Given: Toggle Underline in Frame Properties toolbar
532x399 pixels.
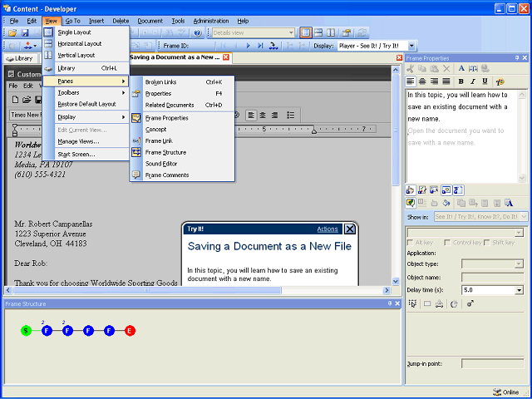Looking at the screenshot, I should pyautogui.click(x=485, y=81).
